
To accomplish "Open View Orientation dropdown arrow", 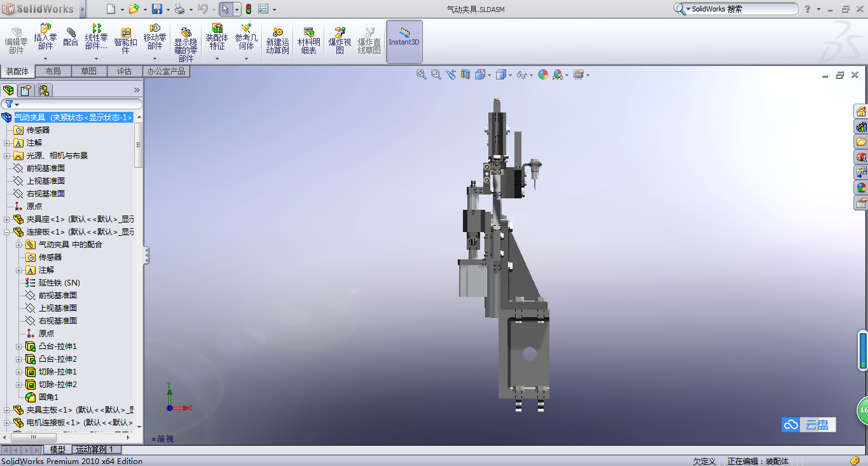I will 489,76.
